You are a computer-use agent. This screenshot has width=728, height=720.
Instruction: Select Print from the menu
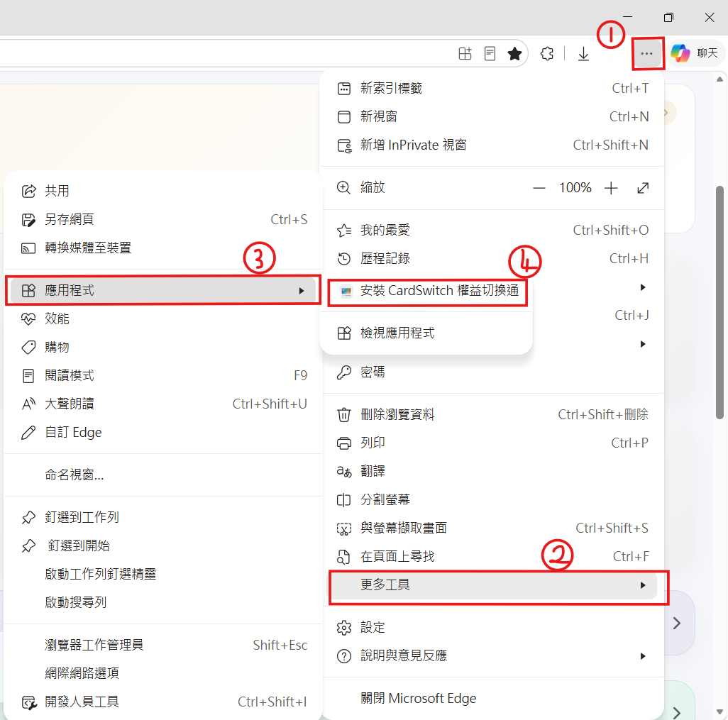pos(492,443)
